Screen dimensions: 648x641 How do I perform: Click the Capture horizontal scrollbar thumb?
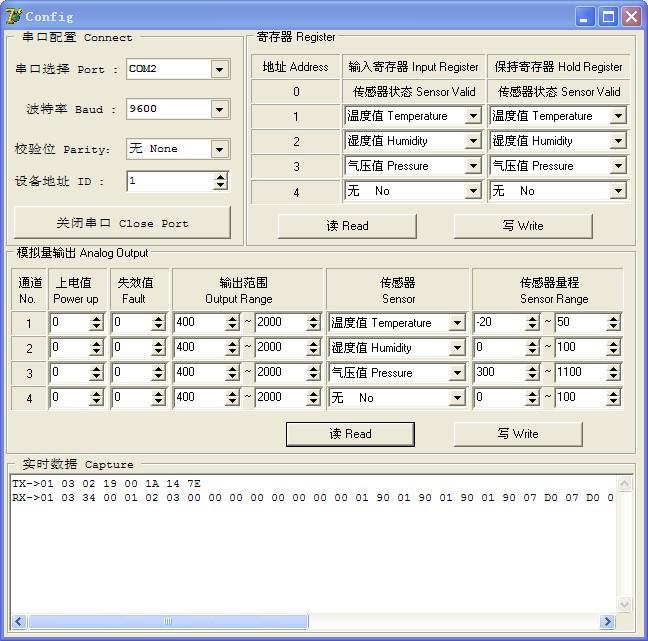168,621
